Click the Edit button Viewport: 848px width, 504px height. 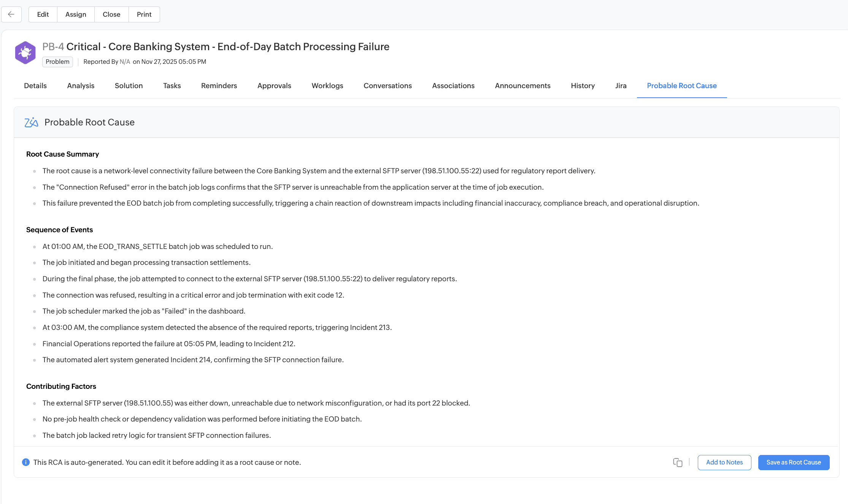(x=42, y=14)
